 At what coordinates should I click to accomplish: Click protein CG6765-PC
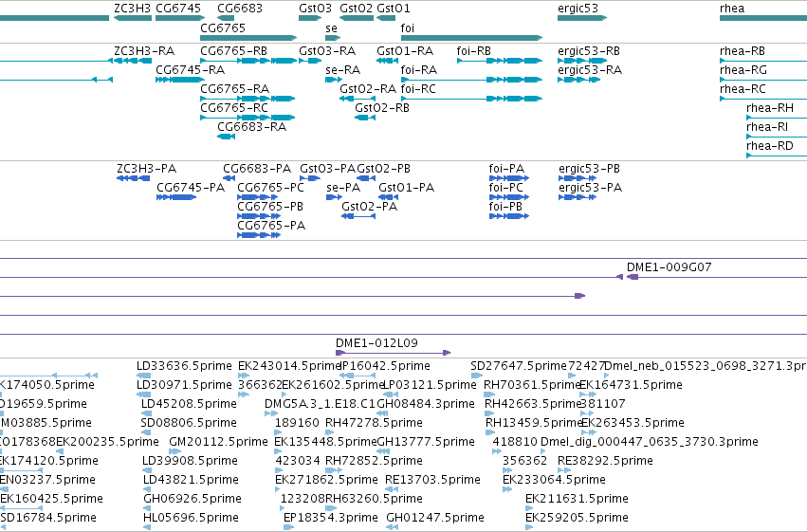point(259,197)
